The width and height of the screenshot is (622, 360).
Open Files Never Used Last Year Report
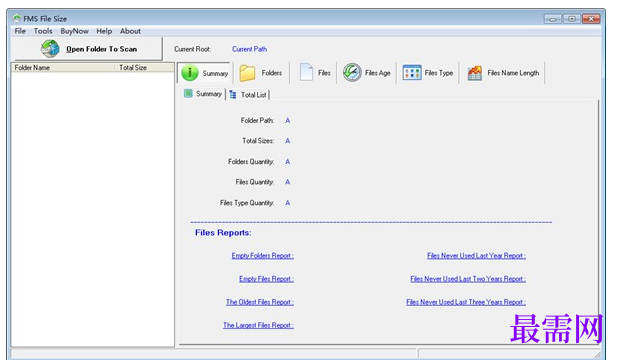[x=476, y=256]
